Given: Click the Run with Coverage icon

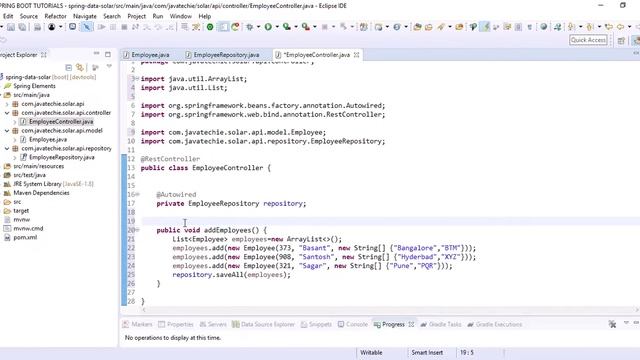Looking at the screenshot, I should click(287, 27).
